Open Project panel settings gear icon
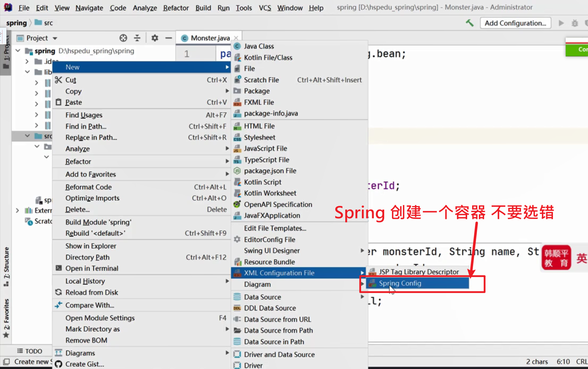The height and width of the screenshot is (369, 588). (155, 38)
